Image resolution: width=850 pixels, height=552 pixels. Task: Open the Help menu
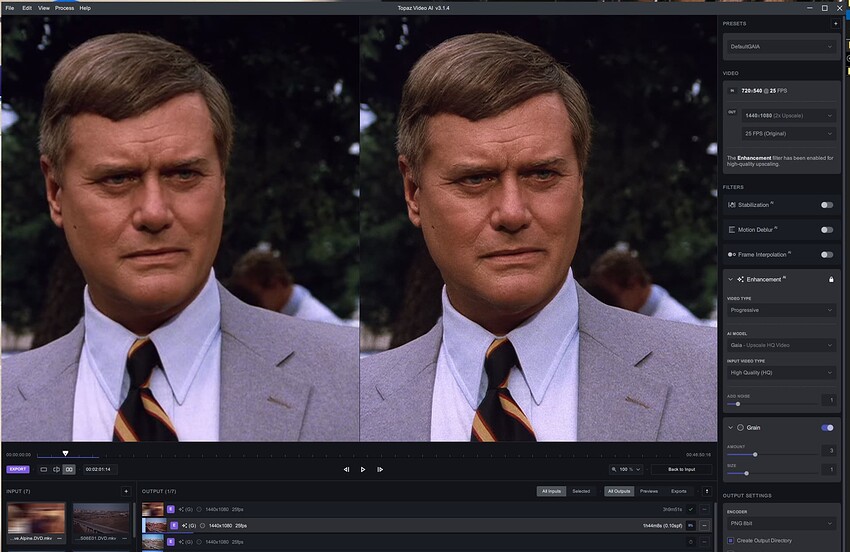click(x=85, y=8)
